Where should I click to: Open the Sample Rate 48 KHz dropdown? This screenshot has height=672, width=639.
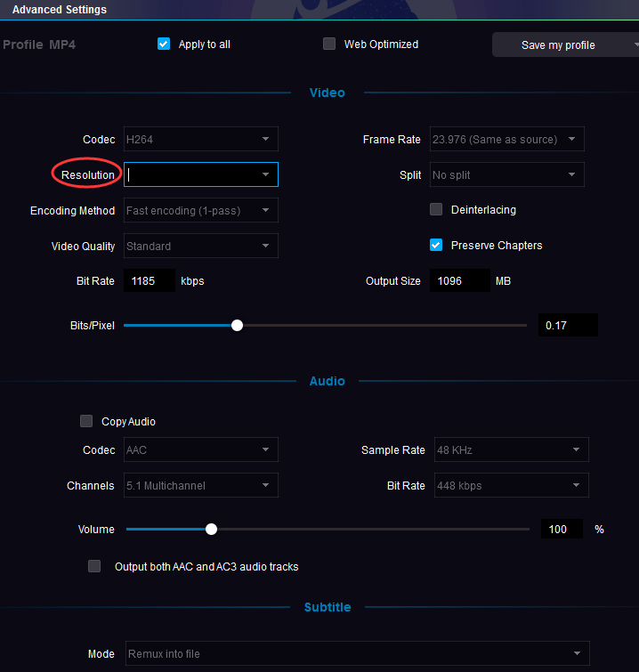[x=511, y=449]
